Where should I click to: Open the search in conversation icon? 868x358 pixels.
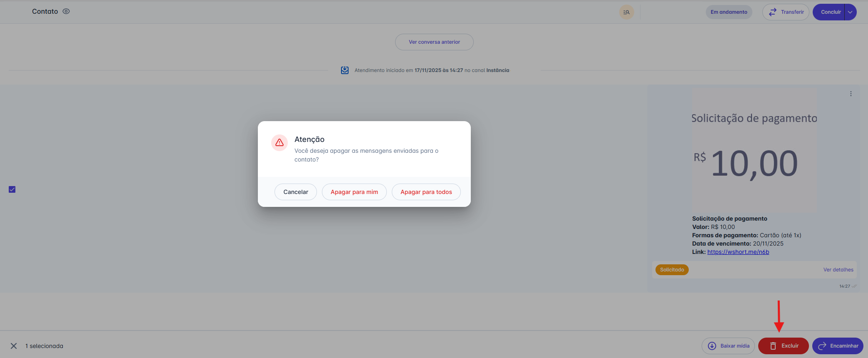coord(626,12)
